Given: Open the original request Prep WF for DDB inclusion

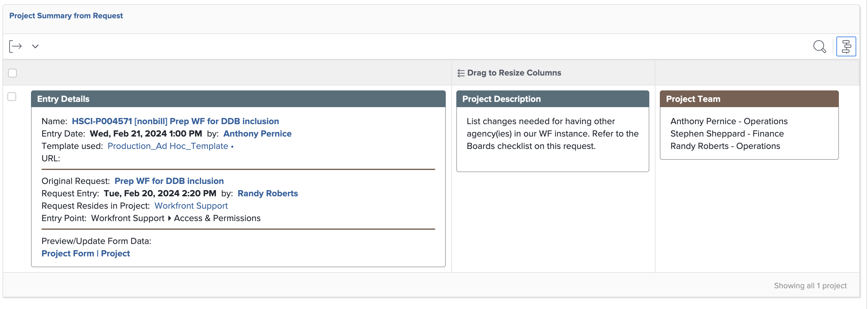Looking at the screenshot, I should click(169, 181).
